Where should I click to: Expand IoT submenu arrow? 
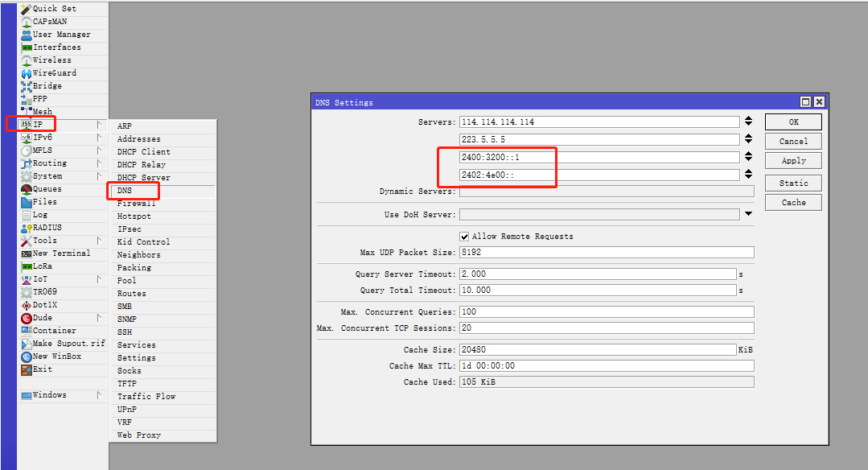[99, 279]
